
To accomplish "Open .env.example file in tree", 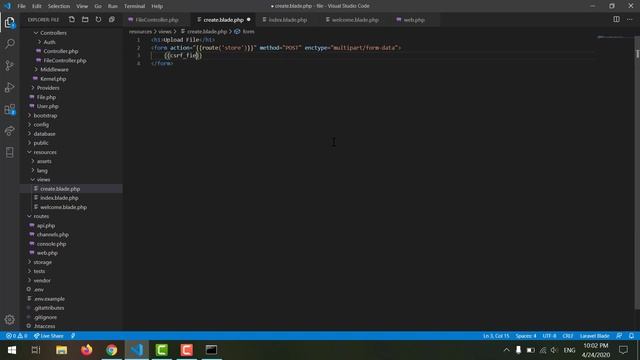I will point(49,299).
